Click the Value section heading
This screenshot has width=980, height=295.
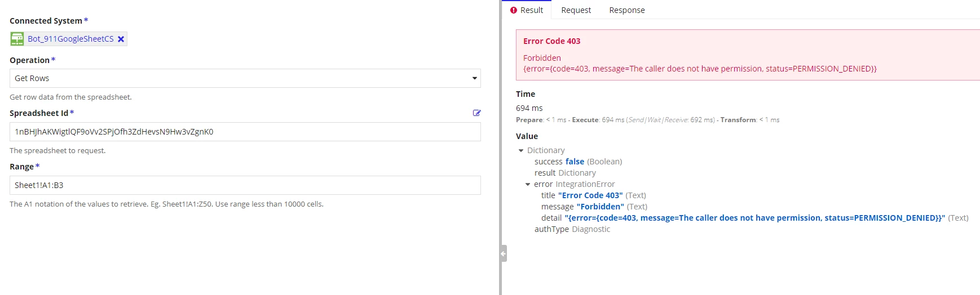click(527, 136)
